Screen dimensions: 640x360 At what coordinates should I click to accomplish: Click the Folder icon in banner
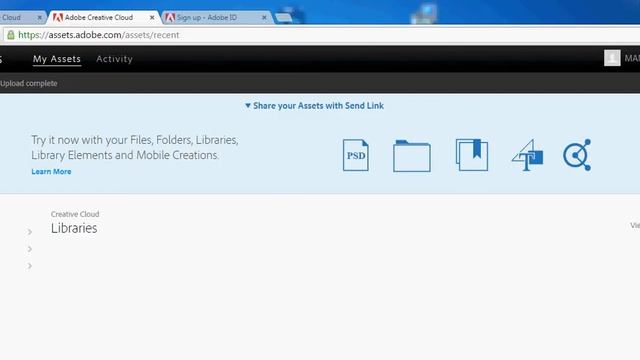[411, 156]
